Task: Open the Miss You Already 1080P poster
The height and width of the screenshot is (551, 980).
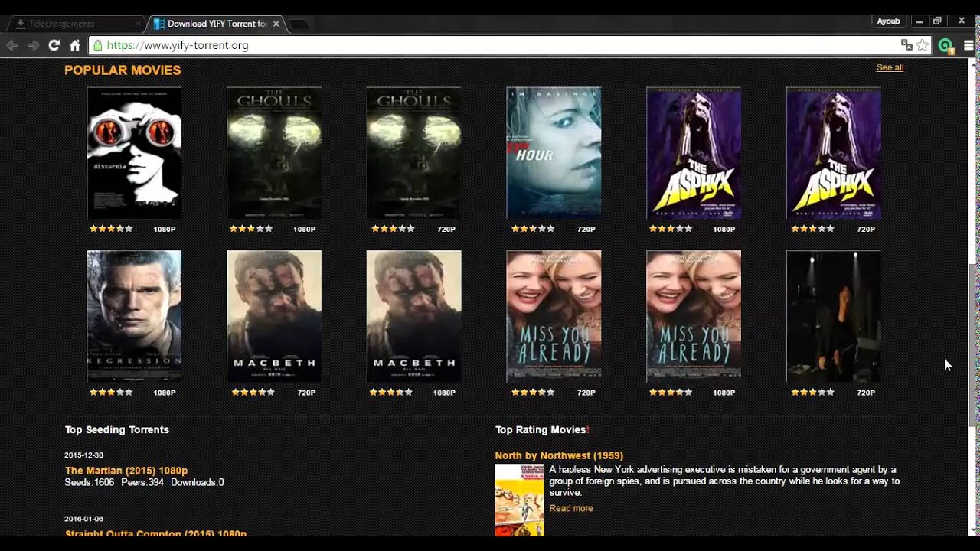Action: click(x=694, y=316)
